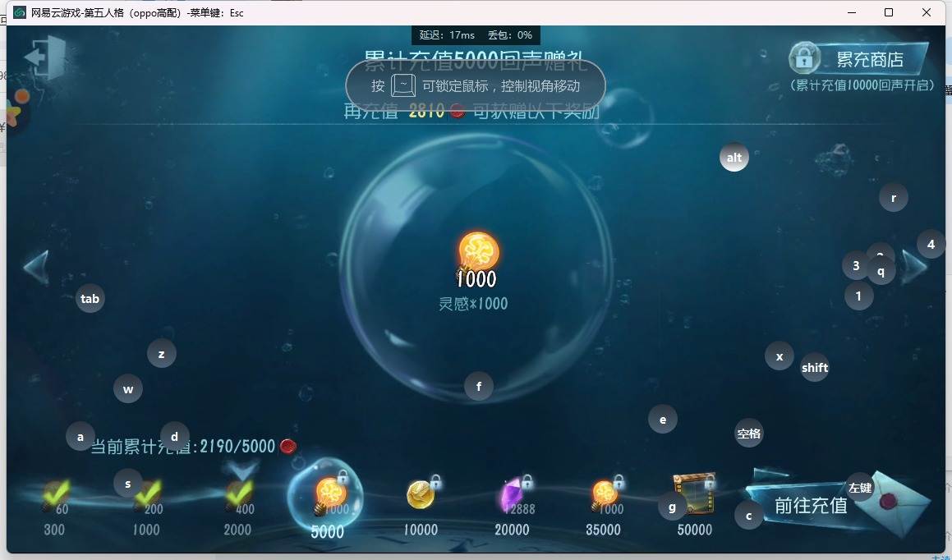The image size is (952, 560).
Task: Click the 前往充值 recharge button
Action: (x=810, y=505)
